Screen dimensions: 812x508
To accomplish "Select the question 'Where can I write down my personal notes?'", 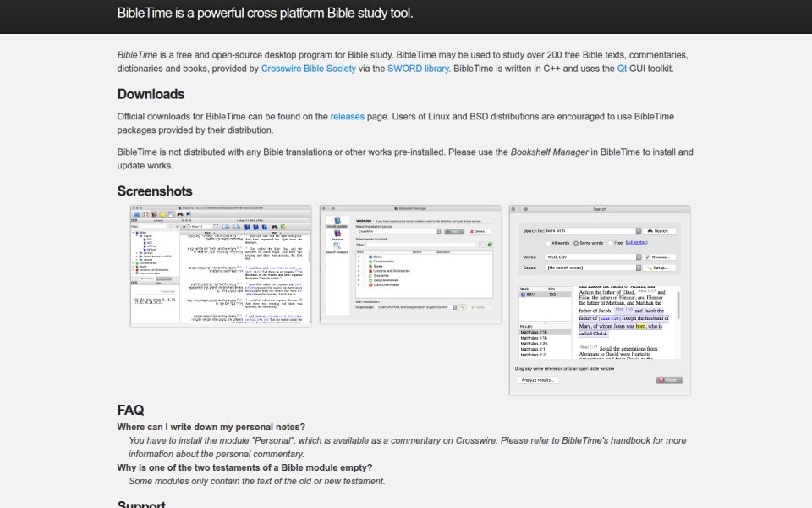I will 211,427.
